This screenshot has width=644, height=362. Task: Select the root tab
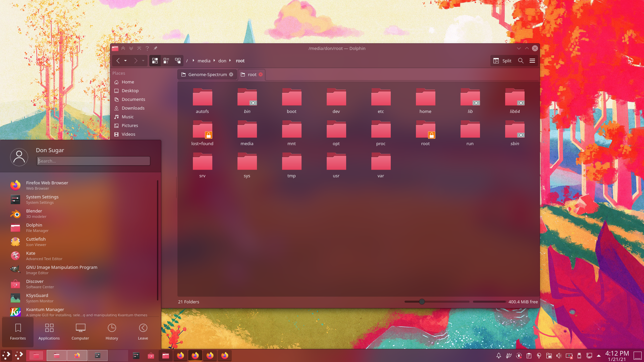[x=252, y=74]
